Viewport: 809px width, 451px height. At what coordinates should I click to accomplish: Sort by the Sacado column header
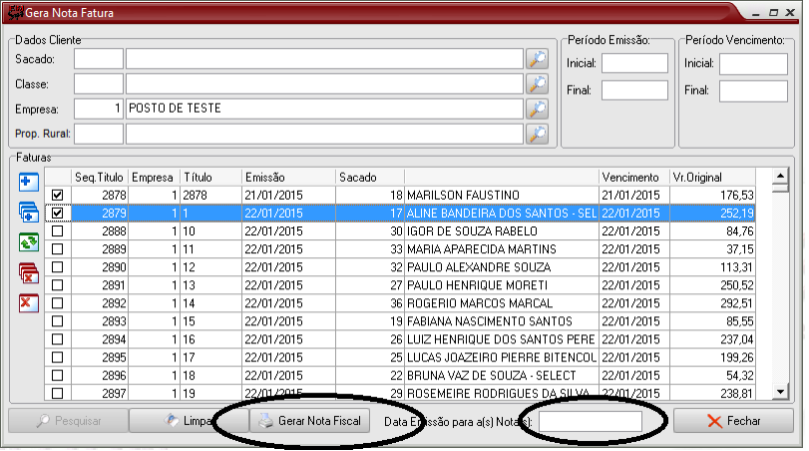click(x=369, y=178)
